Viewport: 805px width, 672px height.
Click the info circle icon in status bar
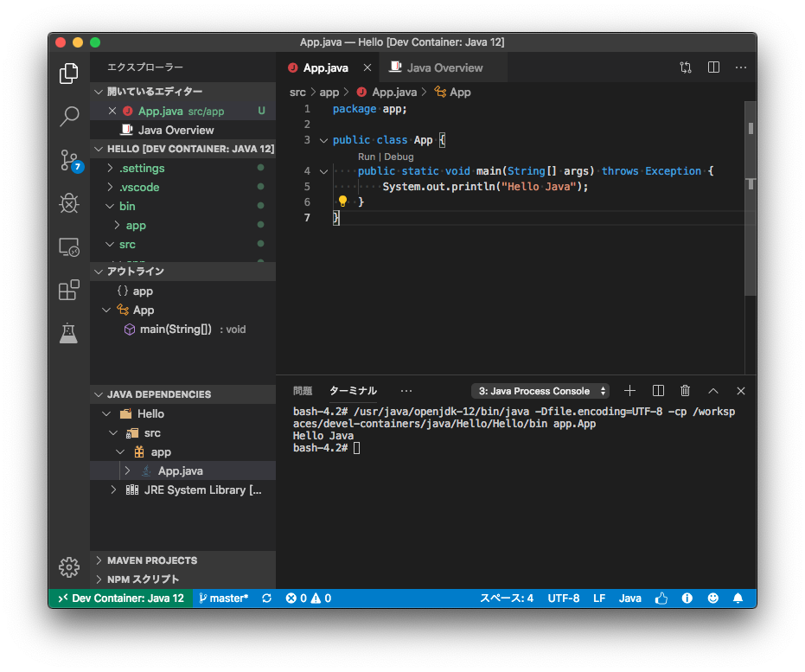pyautogui.click(x=687, y=598)
